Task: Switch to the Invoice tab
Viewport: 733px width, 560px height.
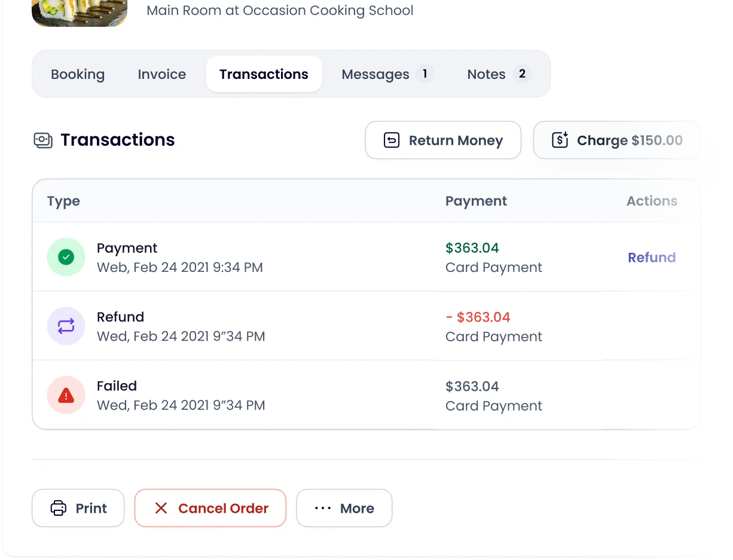Action: pyautogui.click(x=162, y=74)
